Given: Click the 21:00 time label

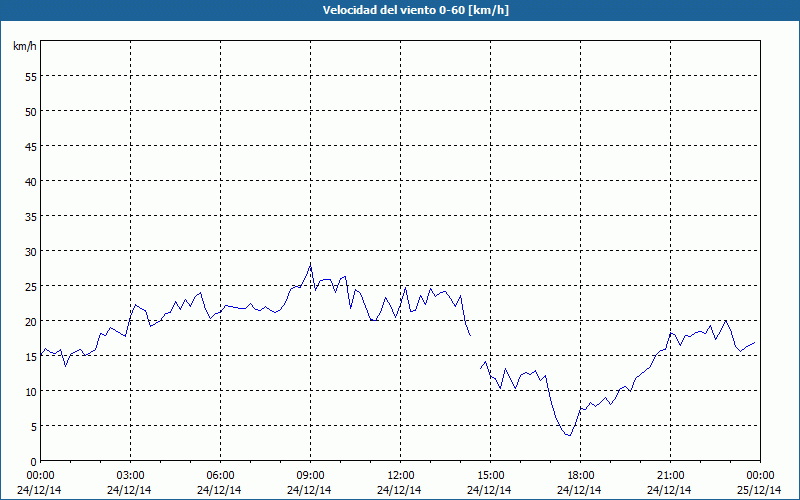Looking at the screenshot, I should 670,476.
